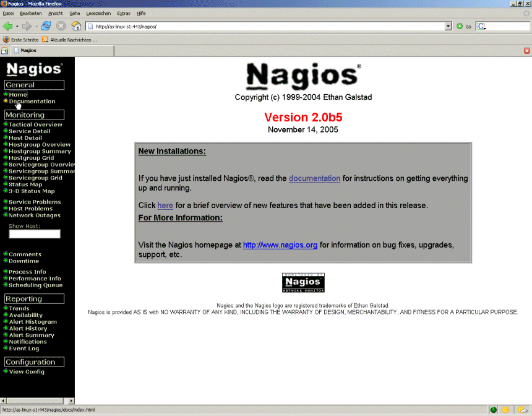Visit the http://www.nagios.org link

tap(280, 245)
